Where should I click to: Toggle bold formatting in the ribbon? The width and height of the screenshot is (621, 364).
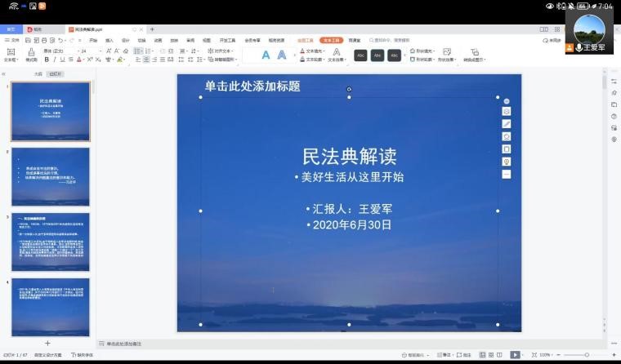(x=46, y=60)
